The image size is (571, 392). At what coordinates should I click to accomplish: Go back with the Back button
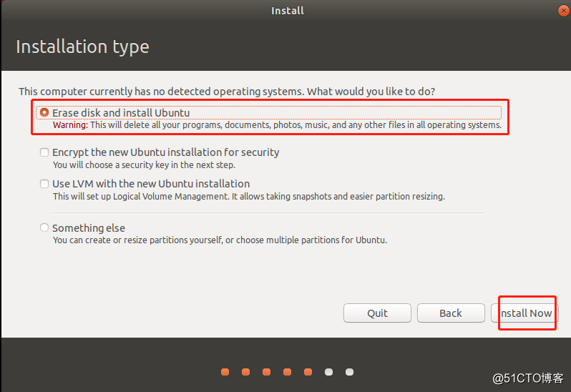coord(451,313)
